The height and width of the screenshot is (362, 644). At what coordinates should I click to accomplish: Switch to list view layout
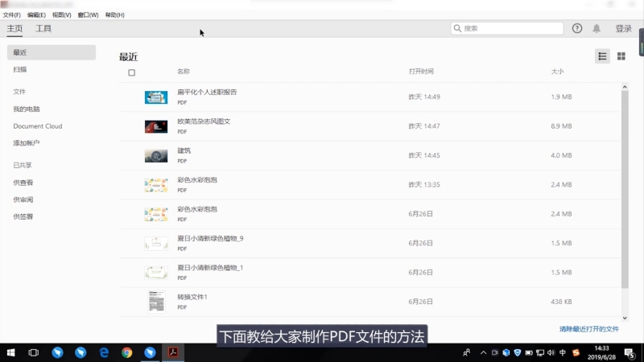point(602,56)
